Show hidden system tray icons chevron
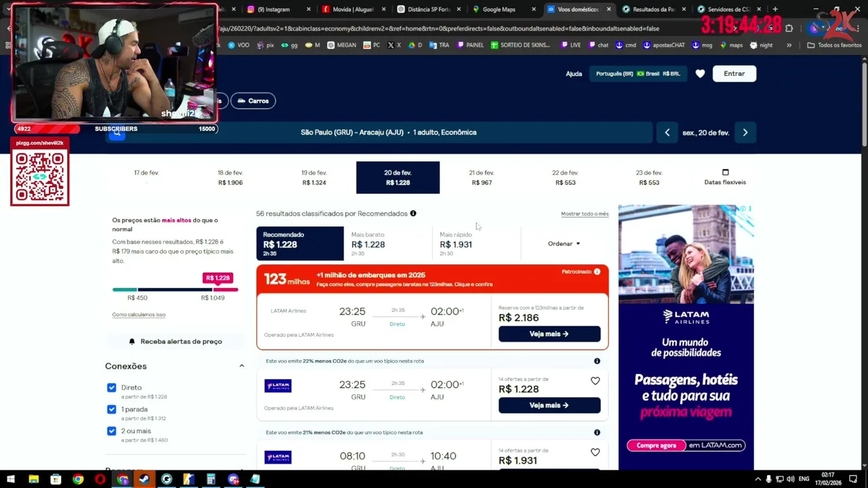This screenshot has width=868, height=488. (x=757, y=479)
